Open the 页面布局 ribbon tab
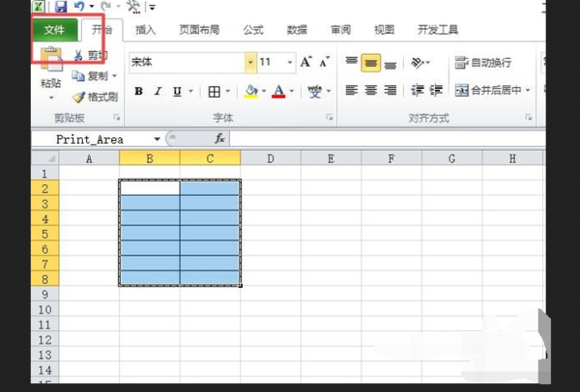This screenshot has height=392, width=580. (x=199, y=30)
